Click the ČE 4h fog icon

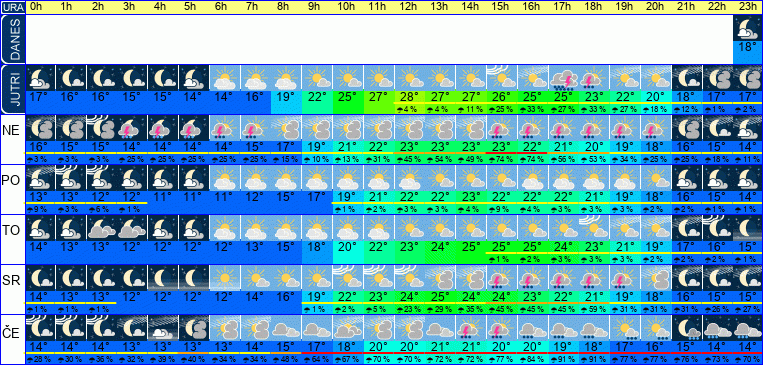tap(163, 328)
